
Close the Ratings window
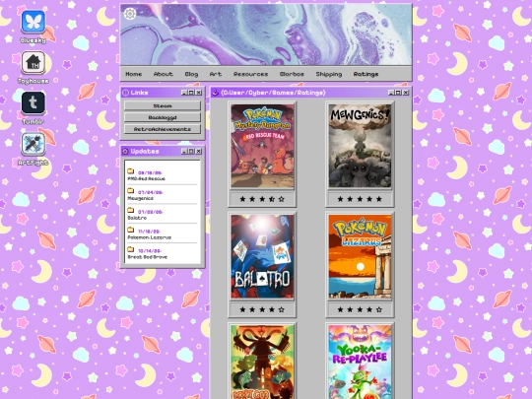point(406,93)
